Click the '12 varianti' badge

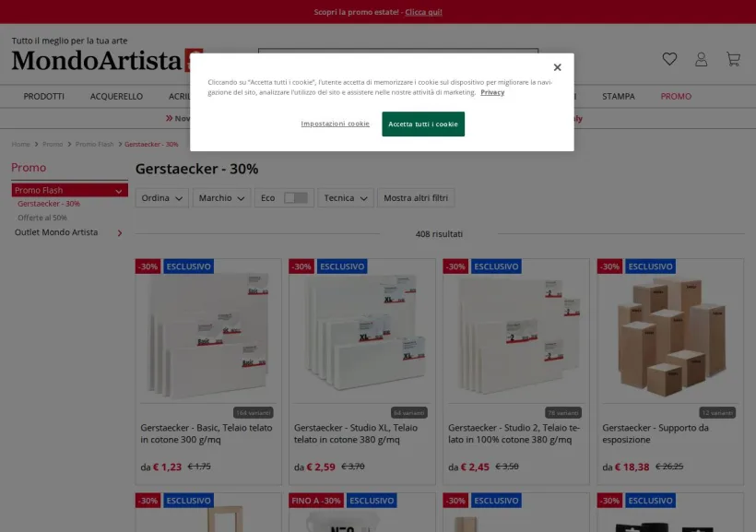click(717, 413)
